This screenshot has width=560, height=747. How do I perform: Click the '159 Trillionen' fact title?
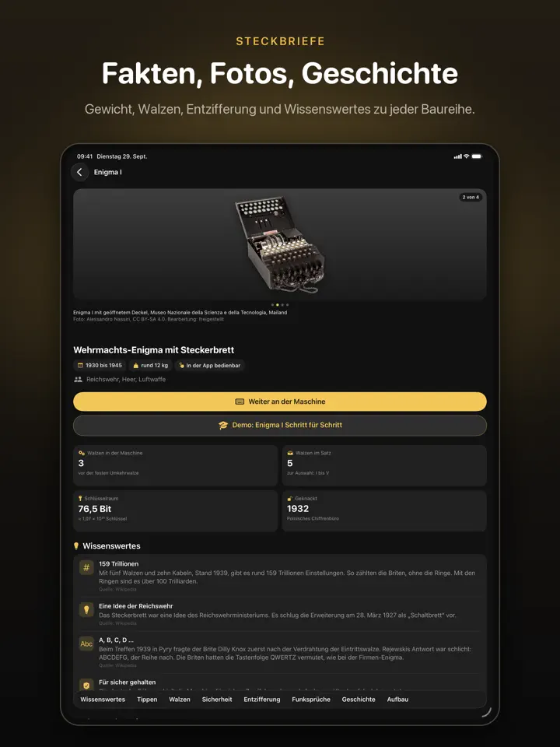(x=118, y=563)
